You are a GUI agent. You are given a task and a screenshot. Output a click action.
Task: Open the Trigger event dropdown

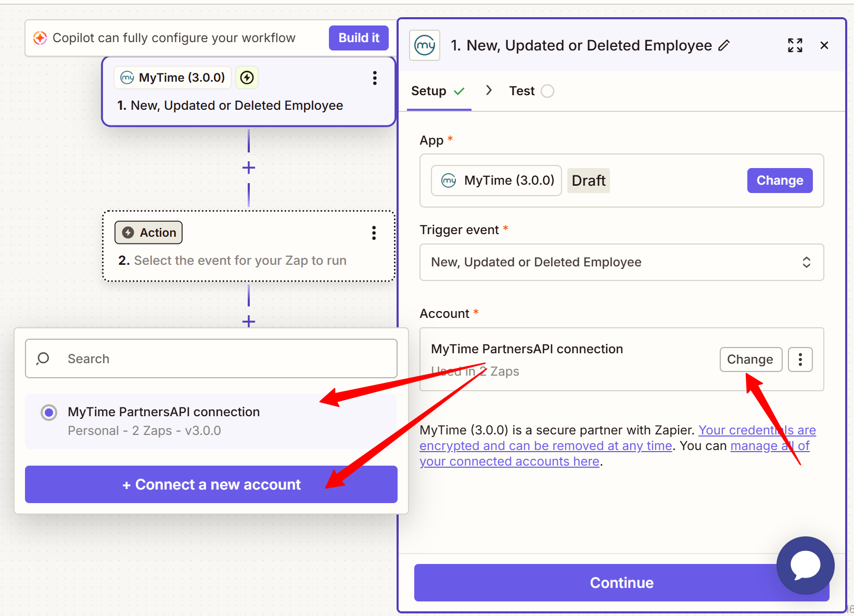click(x=622, y=262)
